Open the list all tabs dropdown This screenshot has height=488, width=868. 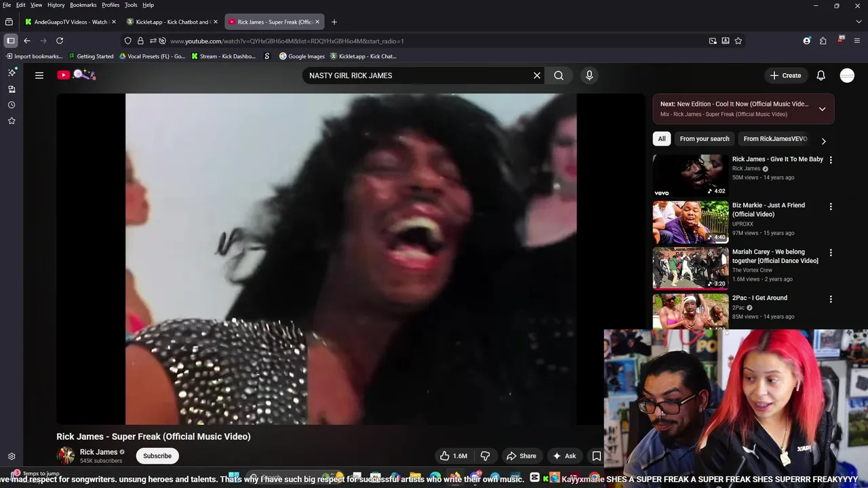pyautogui.click(x=858, y=22)
